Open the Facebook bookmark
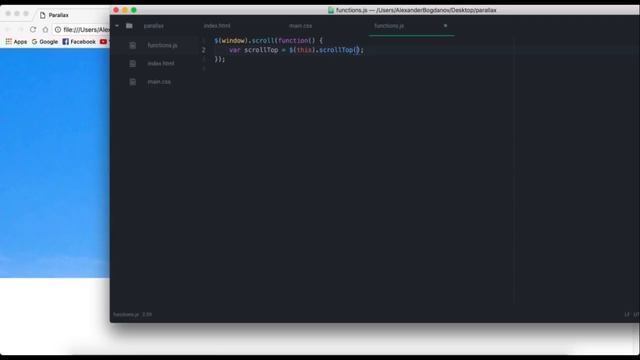Viewport: 640px width, 360px height. point(79,42)
